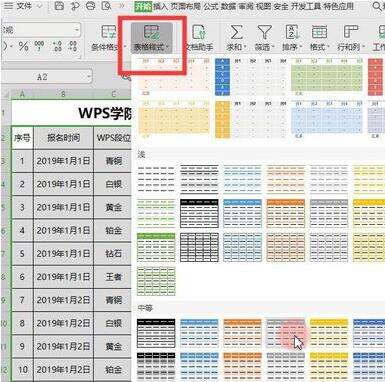Select the 钻石 cell in column C
Viewport: 385px width, 382px height.
(x=113, y=254)
